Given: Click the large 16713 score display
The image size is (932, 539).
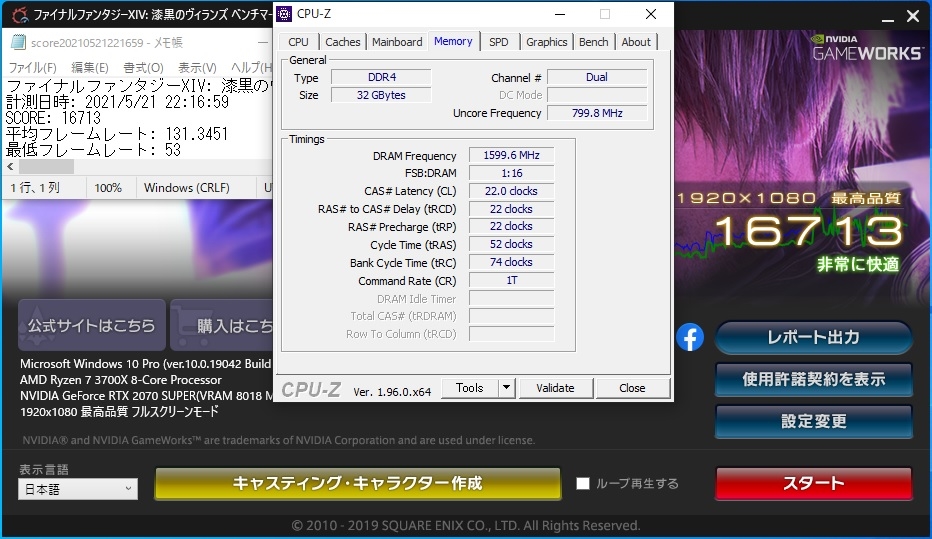Looking at the screenshot, I should click(x=808, y=231).
